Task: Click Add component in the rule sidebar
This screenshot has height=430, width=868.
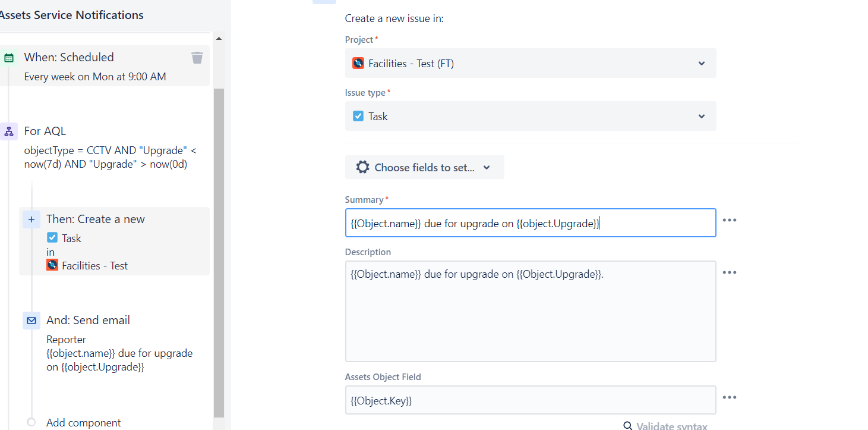Action: 83,422
